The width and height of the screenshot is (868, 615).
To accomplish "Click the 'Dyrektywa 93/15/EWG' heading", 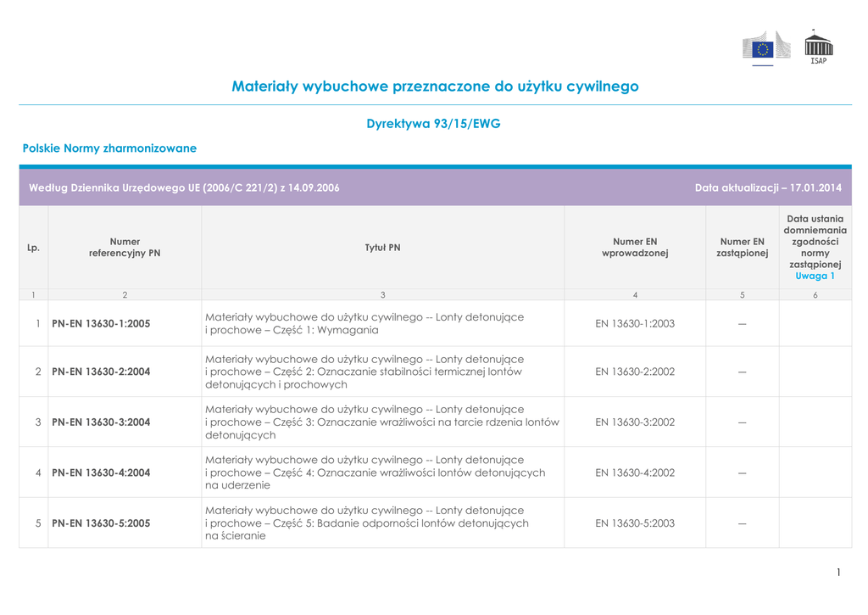I will click(433, 124).
